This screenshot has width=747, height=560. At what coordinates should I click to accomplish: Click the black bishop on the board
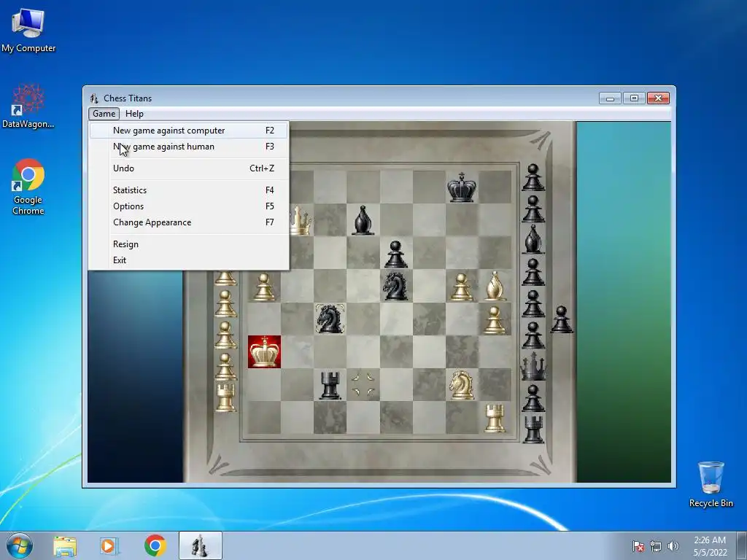tap(363, 220)
